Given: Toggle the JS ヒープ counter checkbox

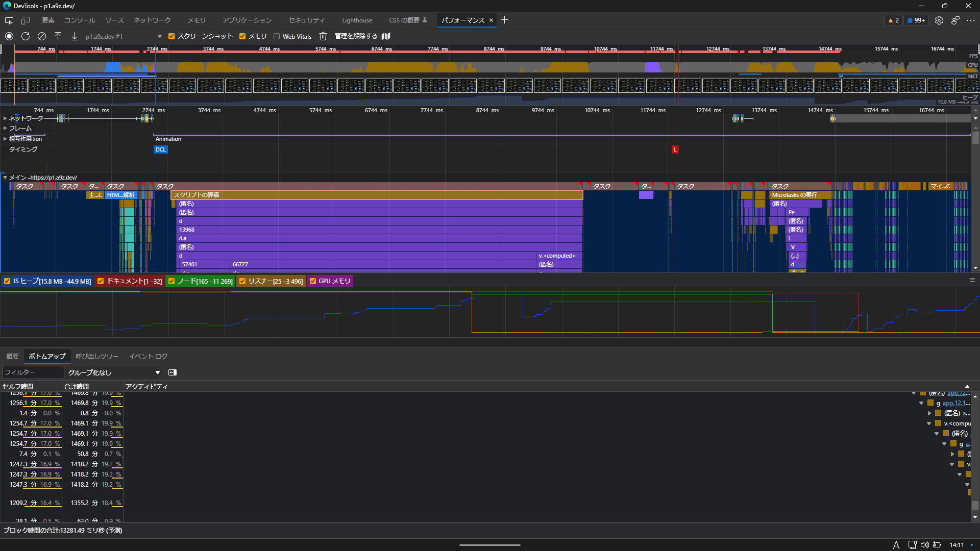Looking at the screenshot, I should coord(7,281).
